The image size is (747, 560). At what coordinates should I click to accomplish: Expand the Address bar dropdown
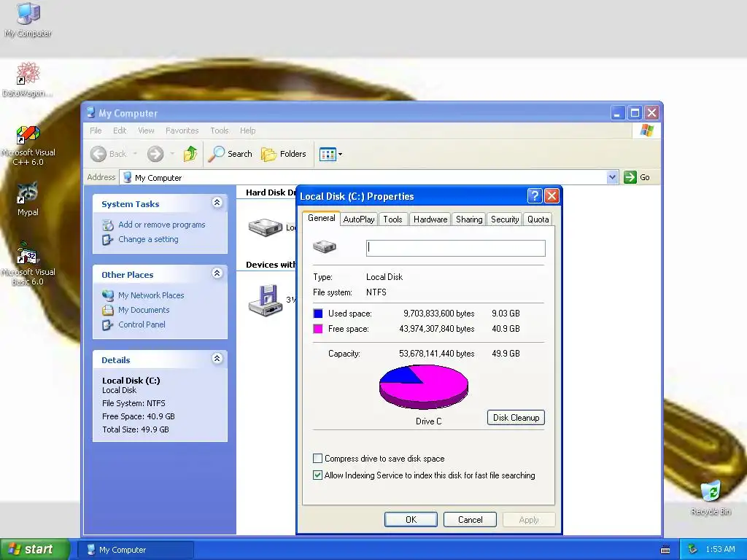[x=612, y=178]
